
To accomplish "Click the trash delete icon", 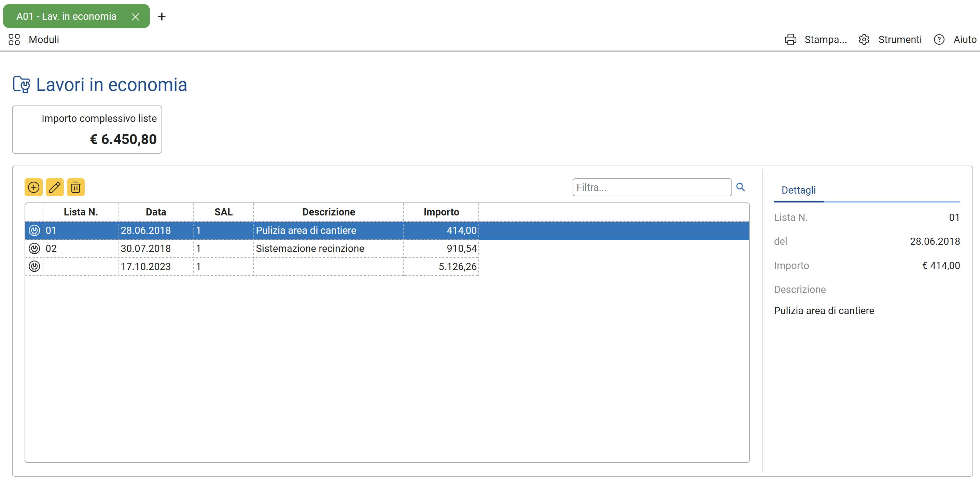I will (76, 187).
